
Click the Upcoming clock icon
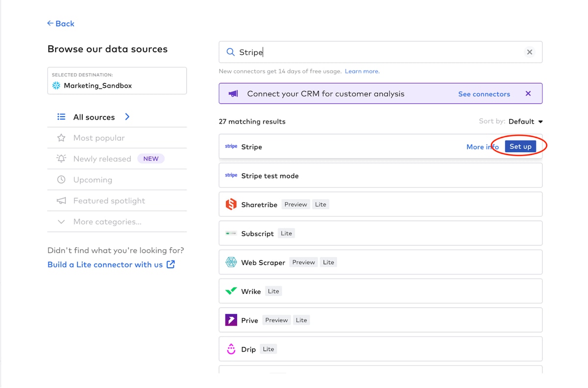61,180
